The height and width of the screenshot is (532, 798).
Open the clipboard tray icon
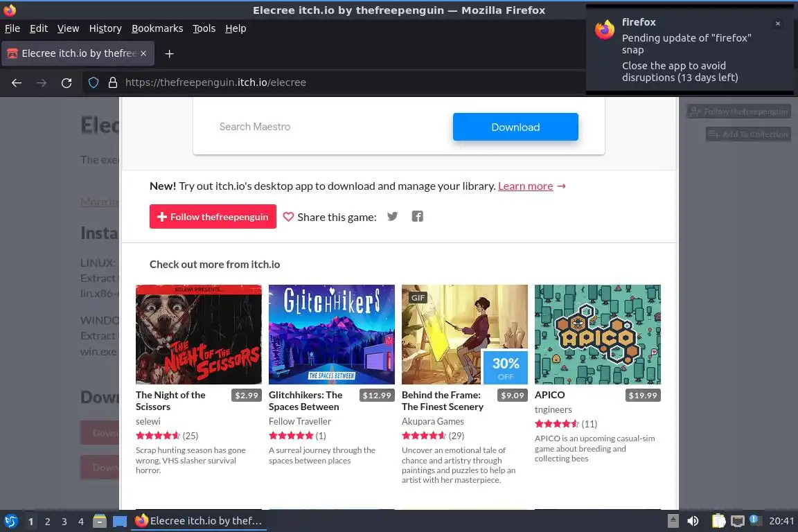(x=718, y=521)
